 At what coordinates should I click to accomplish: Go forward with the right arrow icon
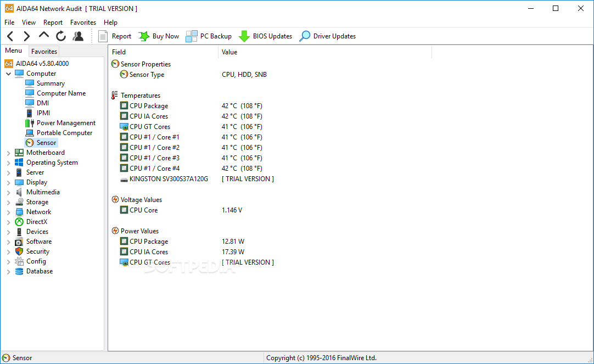click(x=26, y=36)
